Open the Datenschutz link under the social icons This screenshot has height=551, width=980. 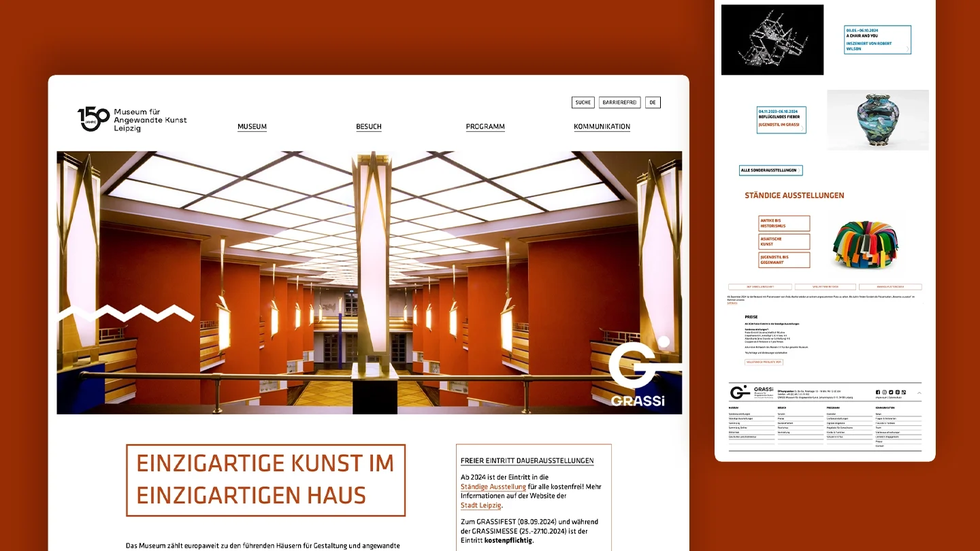pyautogui.click(x=896, y=397)
